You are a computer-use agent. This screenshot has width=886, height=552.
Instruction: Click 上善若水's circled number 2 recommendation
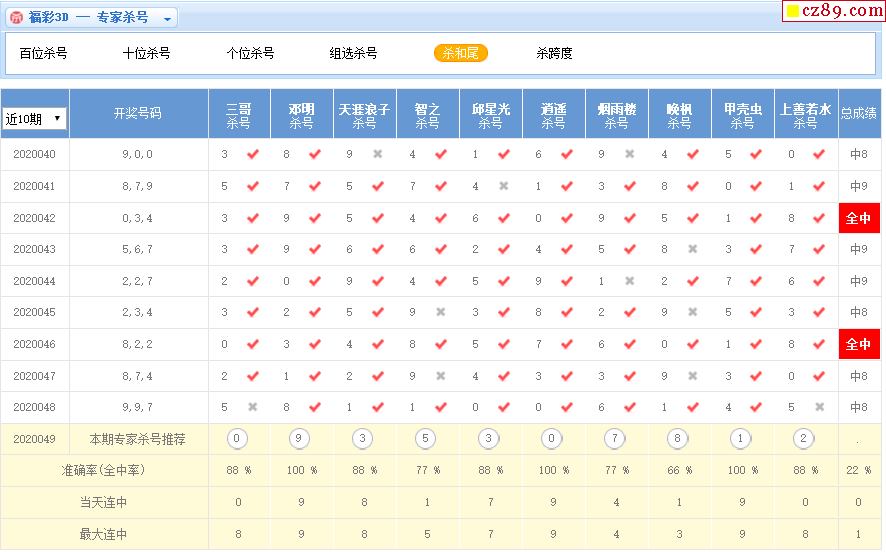coord(804,439)
